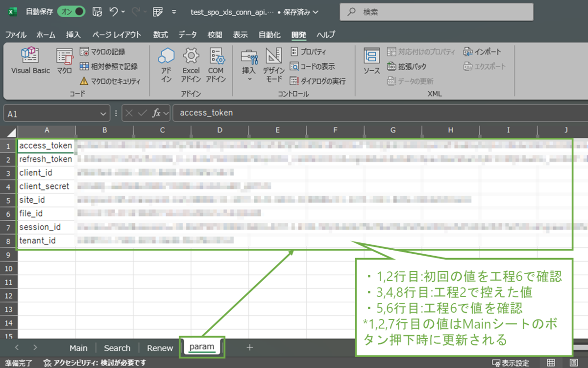Open the accessibility status bar message
Screen dimensions: 588x368
coord(95,363)
